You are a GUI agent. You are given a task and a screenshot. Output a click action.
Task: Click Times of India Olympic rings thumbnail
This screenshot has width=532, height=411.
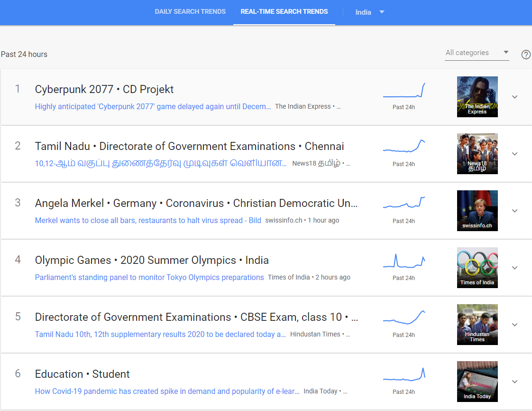(x=477, y=268)
